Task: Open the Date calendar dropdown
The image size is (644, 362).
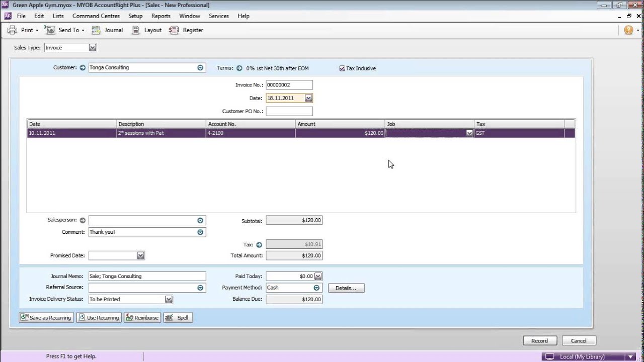Action: [x=309, y=98]
